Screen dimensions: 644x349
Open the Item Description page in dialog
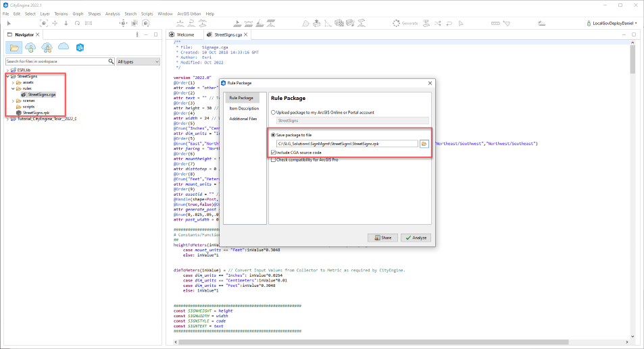[244, 109]
